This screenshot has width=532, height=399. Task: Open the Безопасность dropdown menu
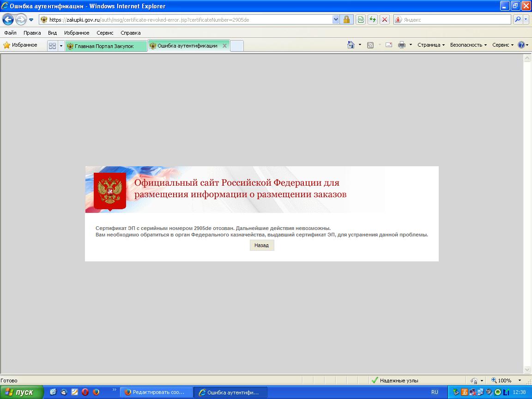pos(468,45)
